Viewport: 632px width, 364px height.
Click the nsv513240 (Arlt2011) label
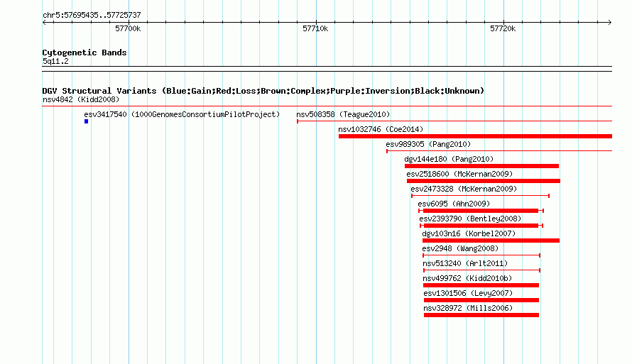coord(465,263)
